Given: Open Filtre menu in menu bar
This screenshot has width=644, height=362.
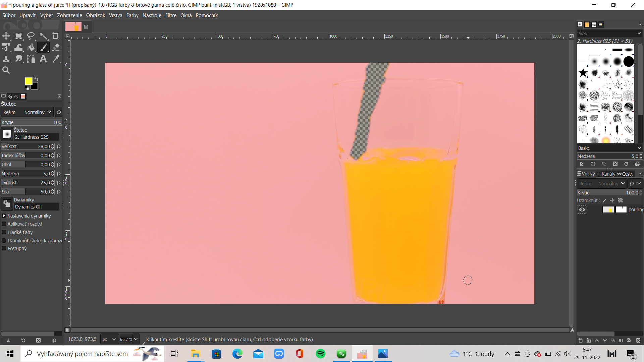Looking at the screenshot, I should (171, 15).
